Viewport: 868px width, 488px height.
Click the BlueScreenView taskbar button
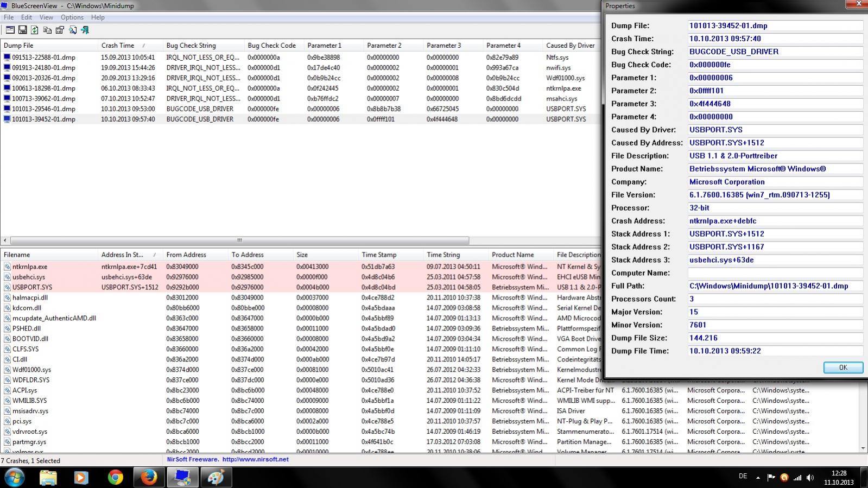tap(182, 477)
